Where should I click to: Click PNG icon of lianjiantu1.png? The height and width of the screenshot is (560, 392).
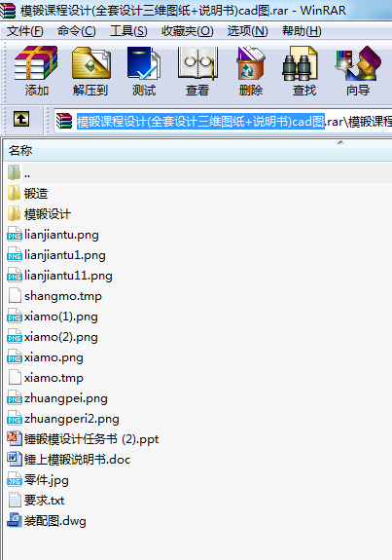point(15,254)
